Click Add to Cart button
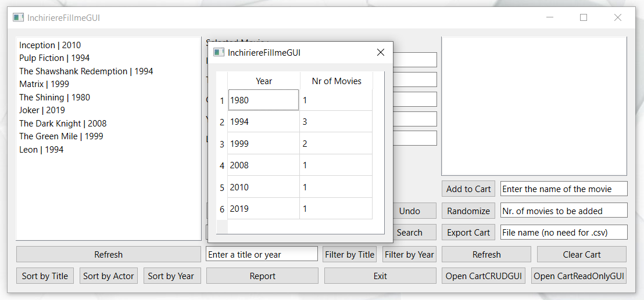The image size is (644, 300). click(468, 189)
